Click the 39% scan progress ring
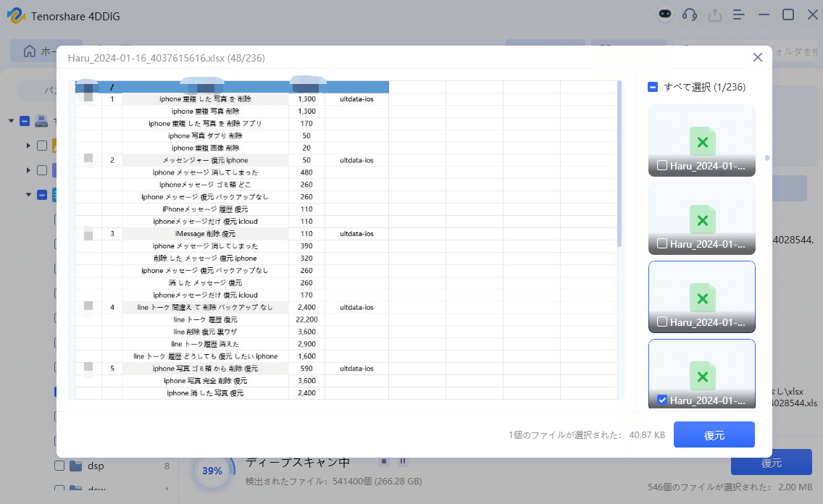823x504 pixels. (212, 471)
